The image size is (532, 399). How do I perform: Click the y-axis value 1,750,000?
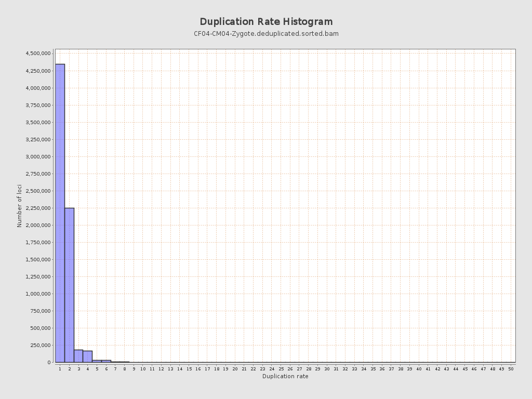(38, 242)
